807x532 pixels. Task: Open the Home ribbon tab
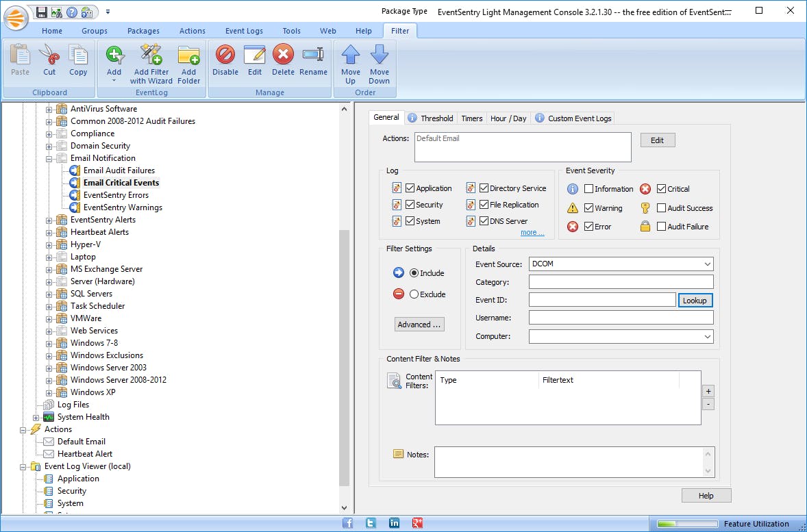coord(52,31)
